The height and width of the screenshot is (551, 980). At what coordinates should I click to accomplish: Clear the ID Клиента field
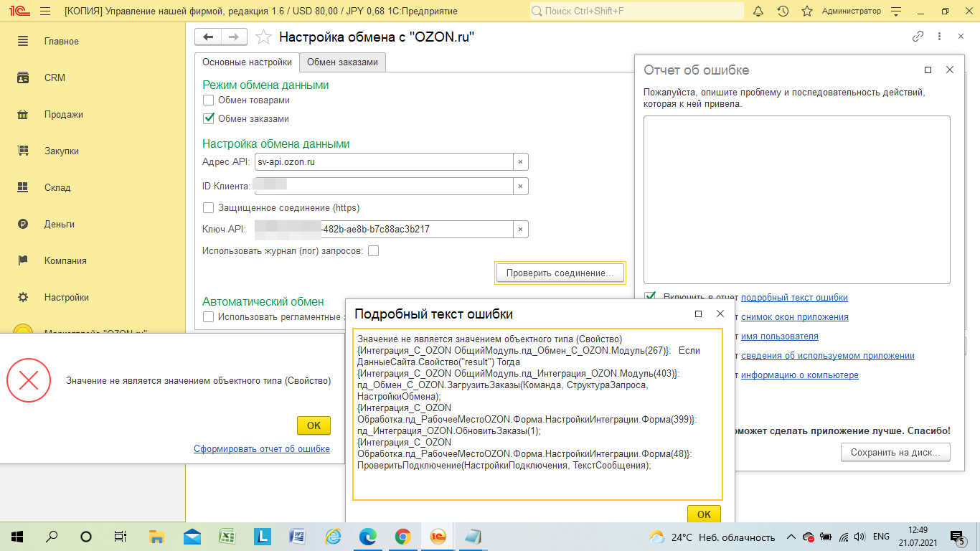(521, 186)
